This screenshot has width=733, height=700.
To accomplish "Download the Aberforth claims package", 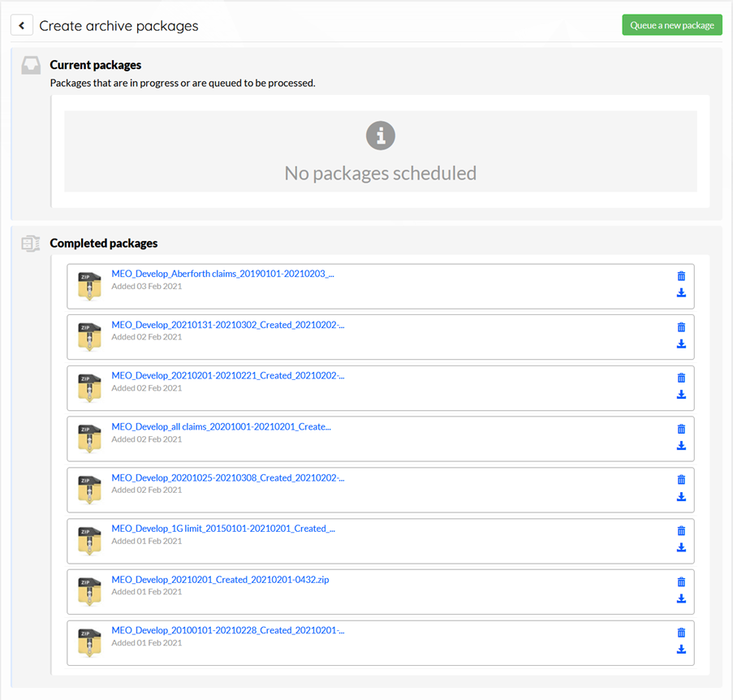I will tap(681, 292).
